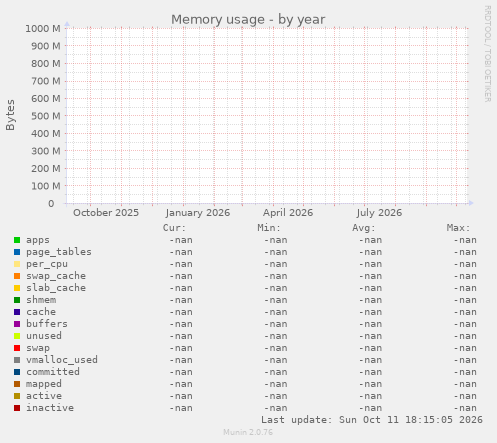Click the 'Min:' column header
Screen dimensions: 497x443
pyautogui.click(x=269, y=228)
